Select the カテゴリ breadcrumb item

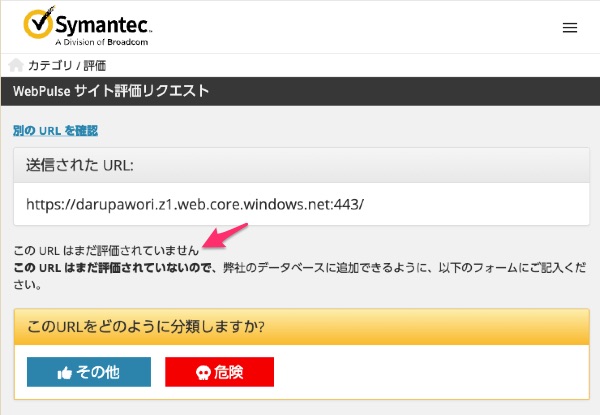click(52, 65)
